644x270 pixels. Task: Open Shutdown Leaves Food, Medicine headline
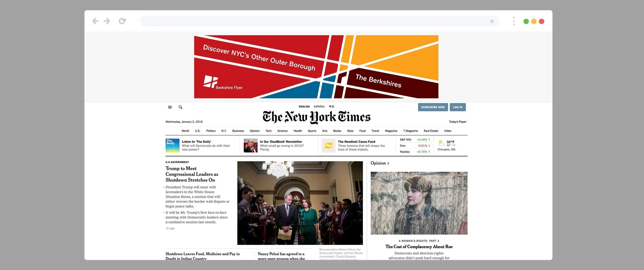202,256
